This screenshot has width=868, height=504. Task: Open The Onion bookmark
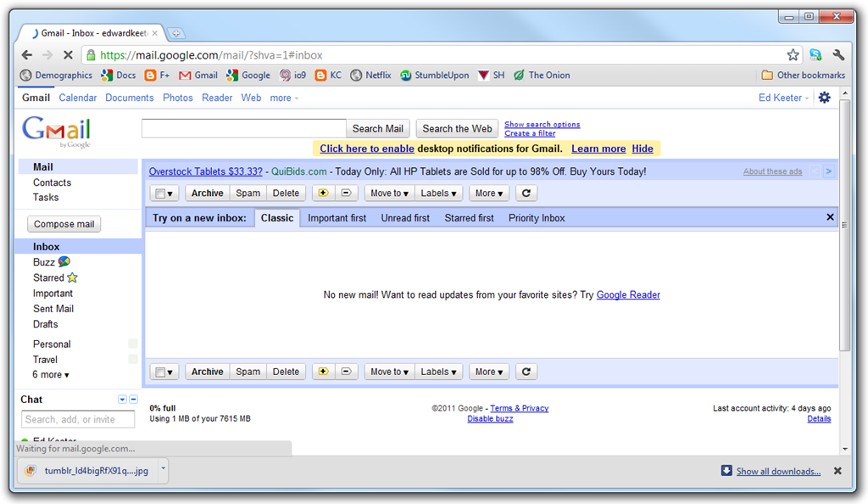click(x=542, y=76)
